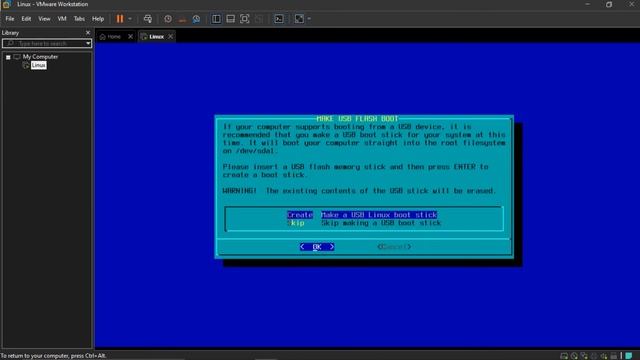Close the Home tab
Viewport: 640px width, 360px height.
(x=130, y=37)
